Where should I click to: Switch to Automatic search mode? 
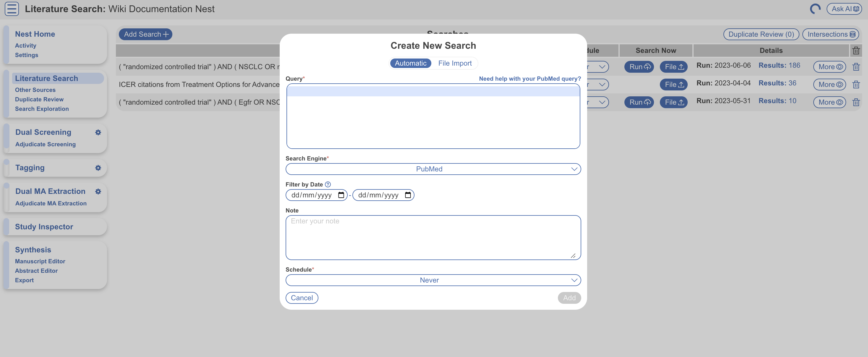coord(410,63)
